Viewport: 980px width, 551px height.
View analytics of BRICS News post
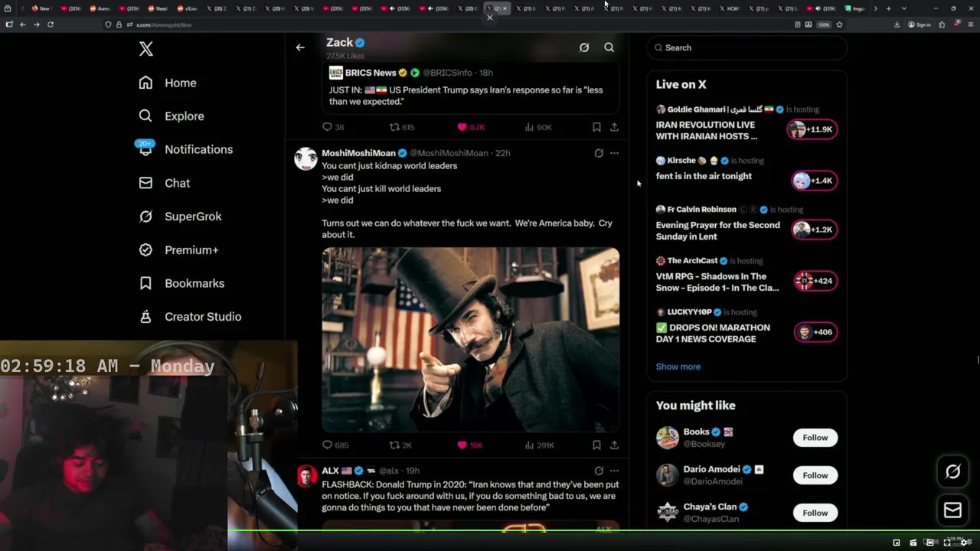[x=538, y=127]
